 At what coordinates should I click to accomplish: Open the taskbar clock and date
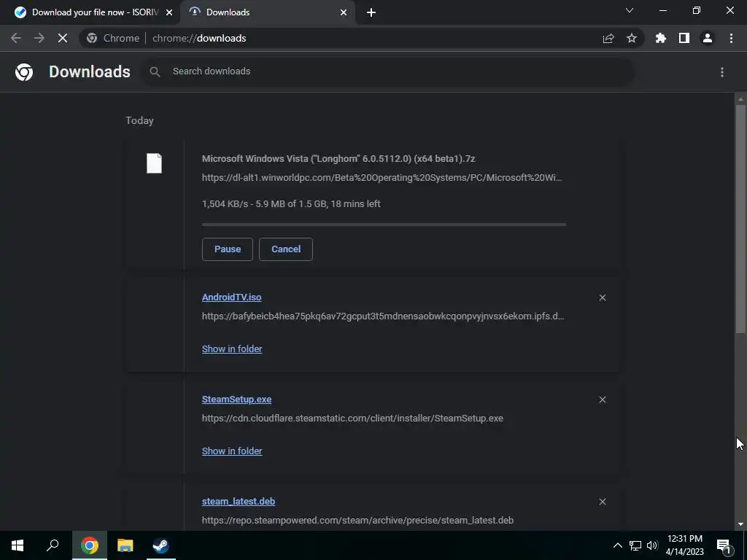[x=684, y=545]
